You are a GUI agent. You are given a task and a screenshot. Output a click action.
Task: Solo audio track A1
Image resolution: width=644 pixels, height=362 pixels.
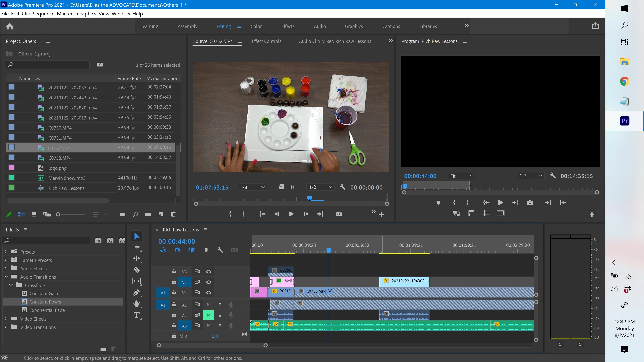tap(220, 305)
